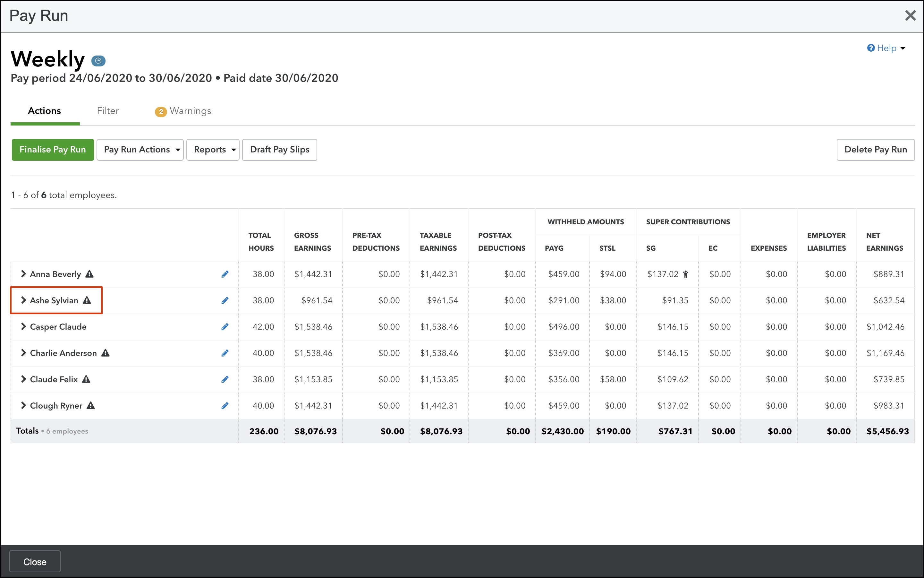Click the EC column header
Image resolution: width=924 pixels, height=578 pixels.
(x=713, y=248)
